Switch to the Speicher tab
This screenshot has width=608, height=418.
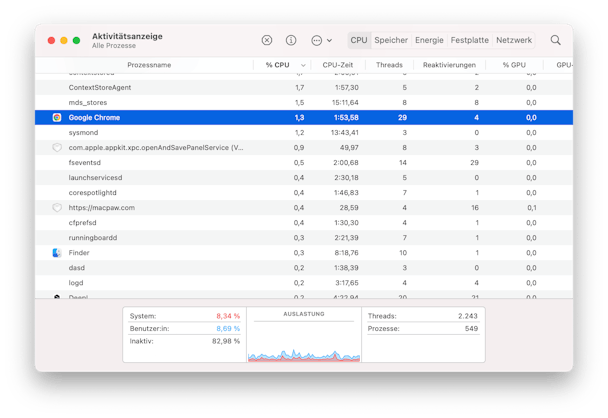pos(391,40)
